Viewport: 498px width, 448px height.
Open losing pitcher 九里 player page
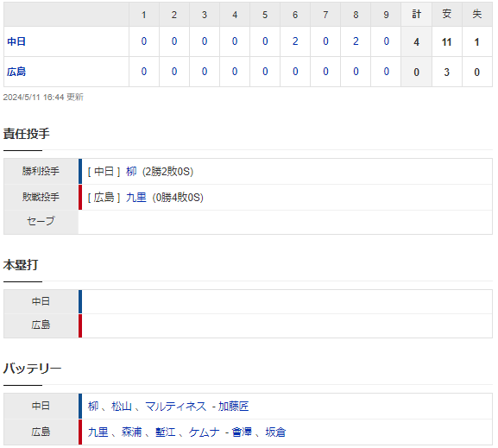[x=136, y=198]
